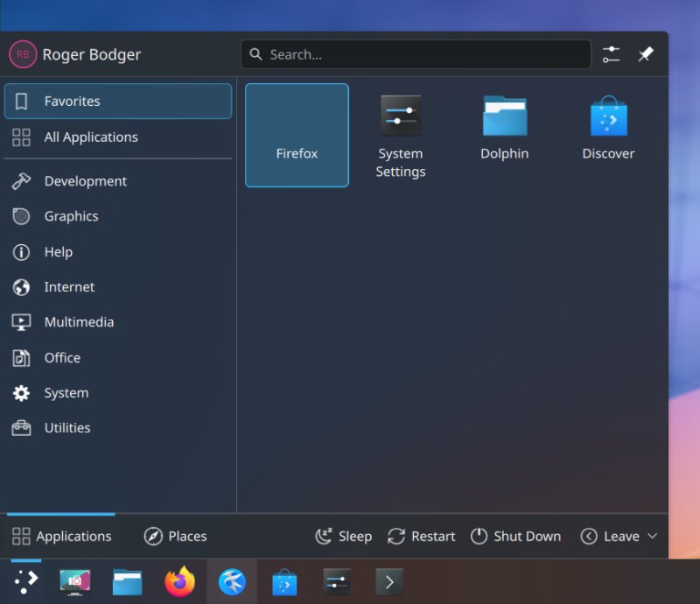Viewport: 700px width, 604px height.
Task: Pin the application launcher open
Action: click(646, 53)
